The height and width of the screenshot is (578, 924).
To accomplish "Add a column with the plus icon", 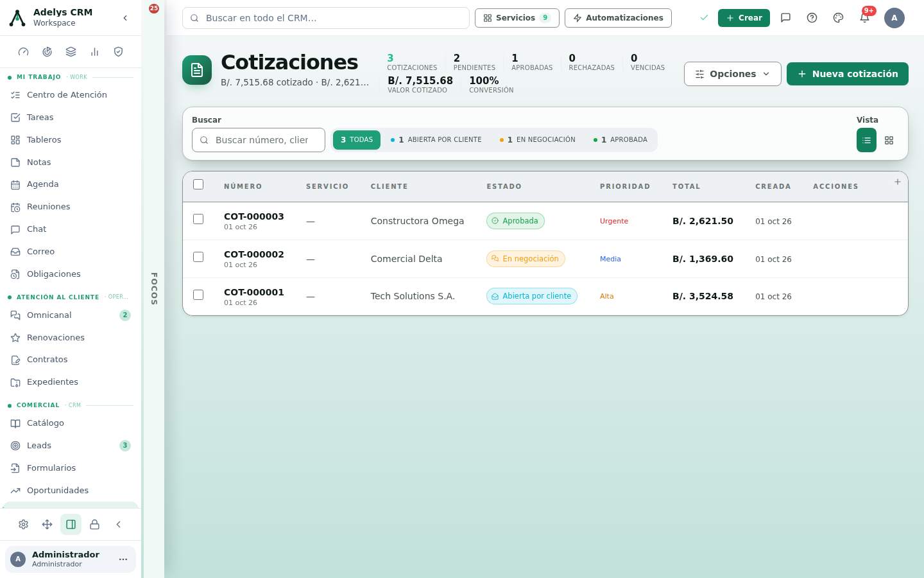I will pos(898,182).
